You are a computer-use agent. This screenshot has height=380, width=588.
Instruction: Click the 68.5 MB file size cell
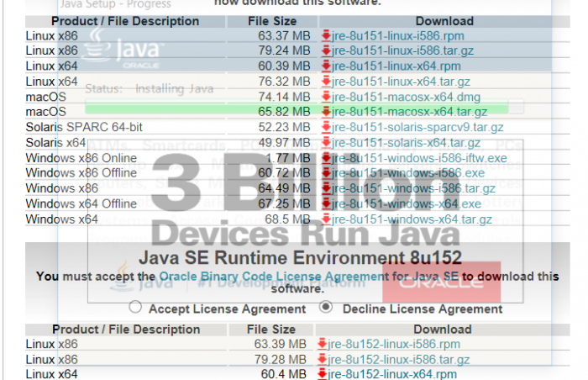(287, 219)
